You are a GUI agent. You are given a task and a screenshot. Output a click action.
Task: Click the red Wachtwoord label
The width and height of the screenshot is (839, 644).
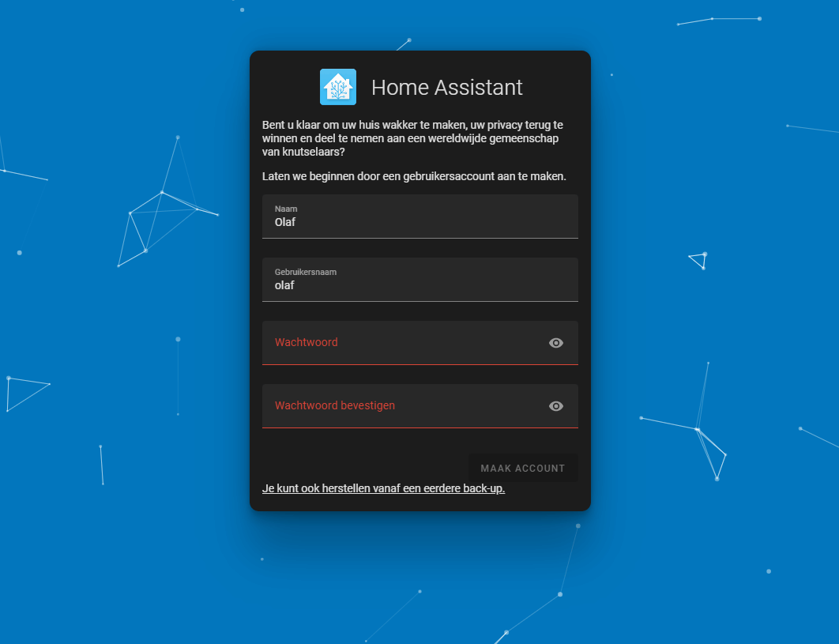(306, 342)
